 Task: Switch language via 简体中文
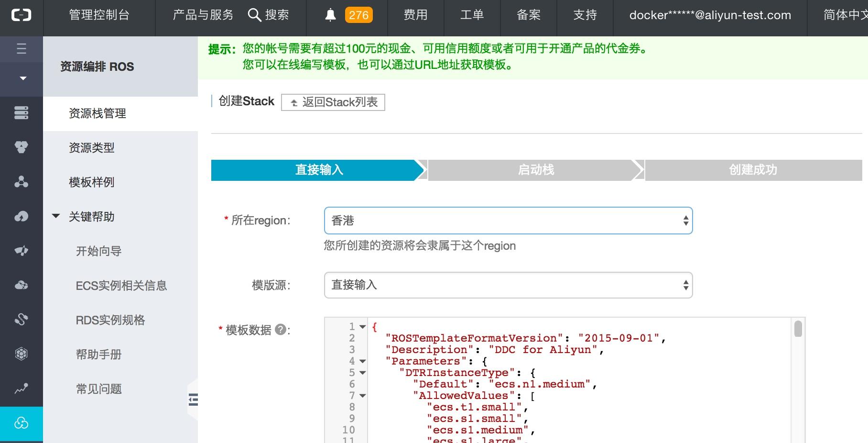click(x=845, y=15)
